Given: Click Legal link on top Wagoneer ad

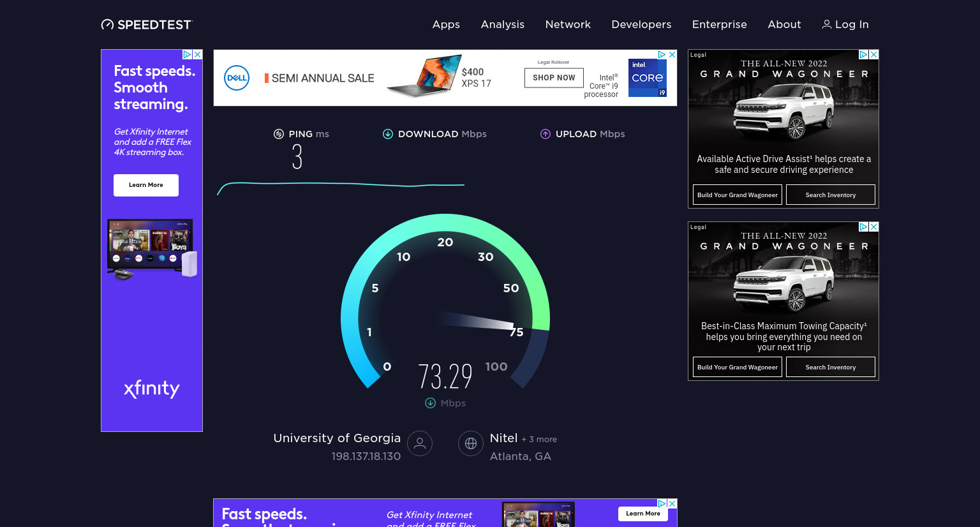Looking at the screenshot, I should pyautogui.click(x=699, y=55).
